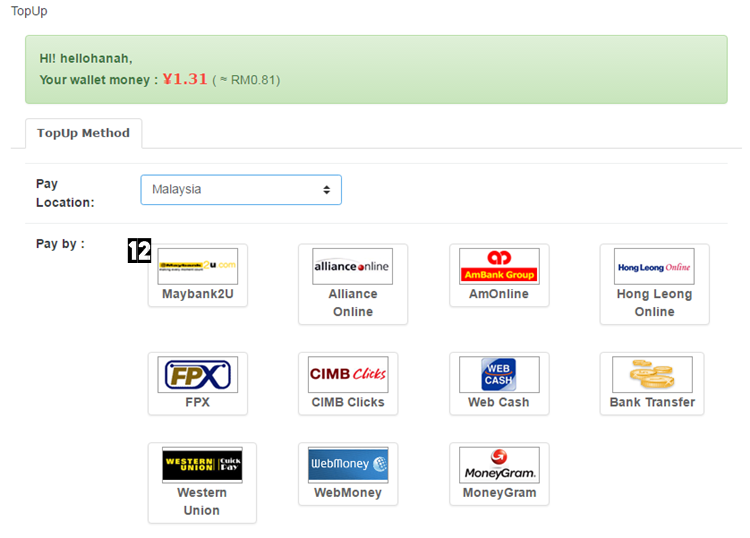Click the TopUp page heading
The image size is (750, 538).
pos(29,11)
